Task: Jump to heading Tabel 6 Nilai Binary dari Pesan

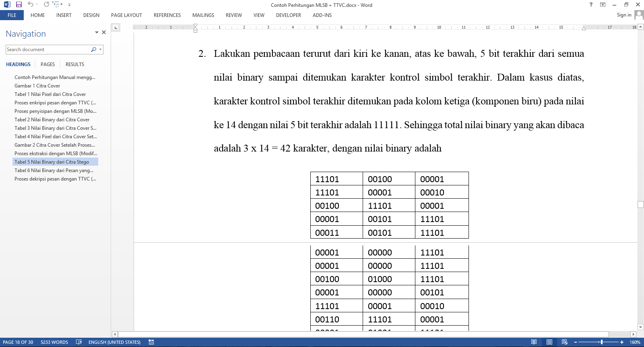Action: (x=54, y=170)
